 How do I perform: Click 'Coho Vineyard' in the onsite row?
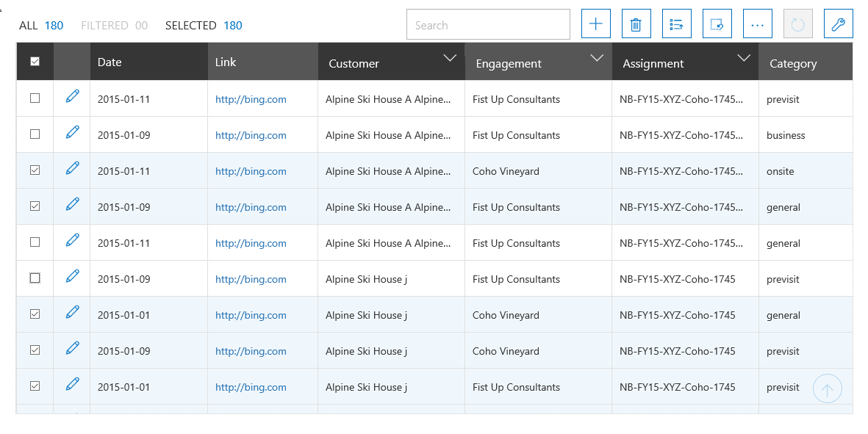pos(506,171)
